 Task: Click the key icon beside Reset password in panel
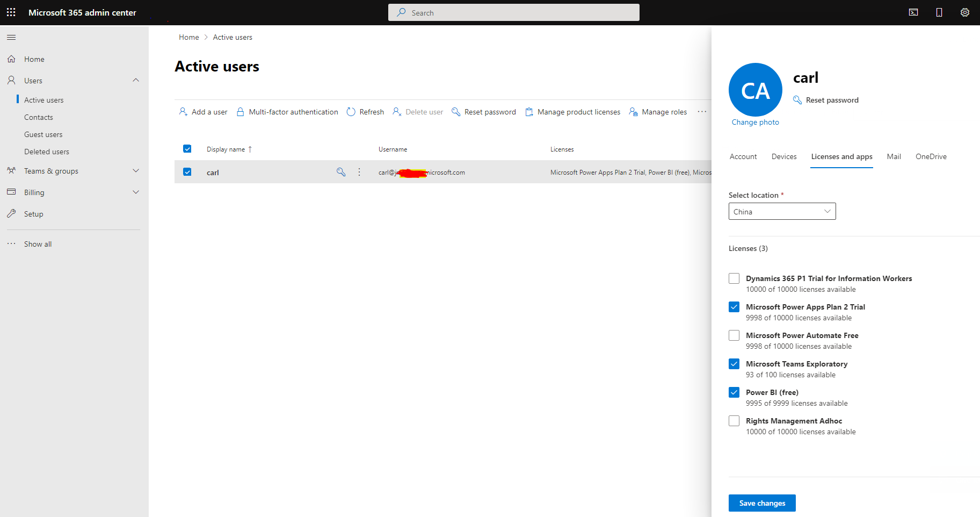click(x=797, y=100)
